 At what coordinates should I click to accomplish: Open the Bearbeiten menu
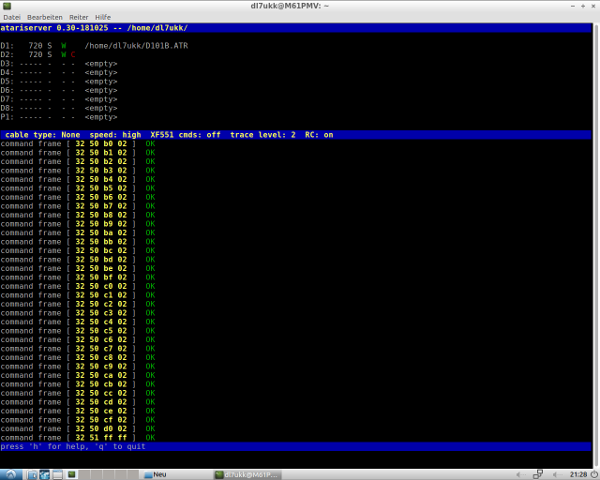click(x=44, y=17)
